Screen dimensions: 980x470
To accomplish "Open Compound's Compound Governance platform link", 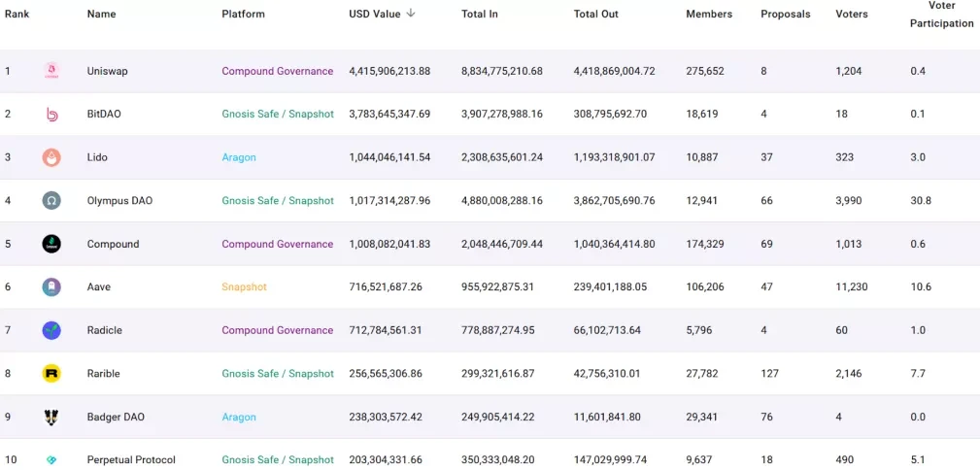I will coord(278,244).
